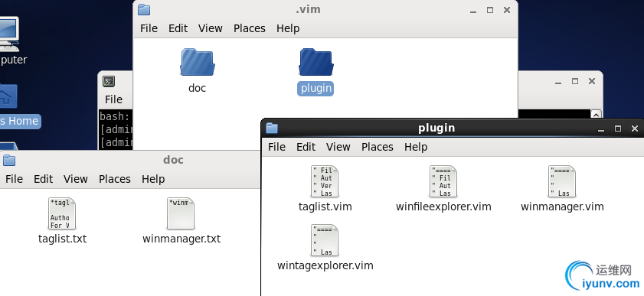
Task: Open File menu in doc window
Action: pyautogui.click(x=14, y=179)
